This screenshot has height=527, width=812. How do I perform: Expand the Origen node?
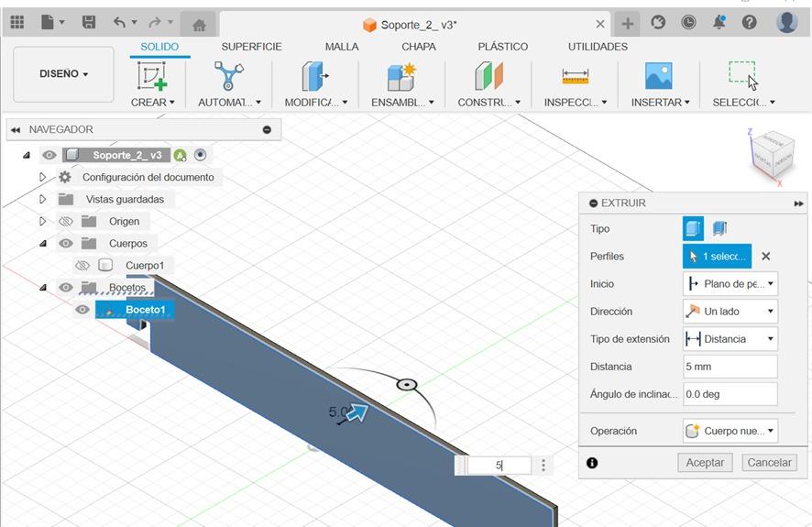click(43, 222)
